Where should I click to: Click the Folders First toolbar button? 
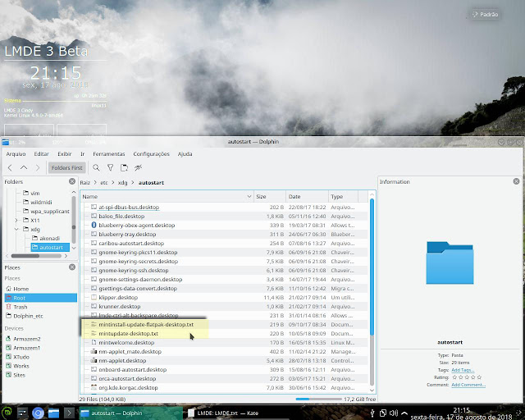67,168
